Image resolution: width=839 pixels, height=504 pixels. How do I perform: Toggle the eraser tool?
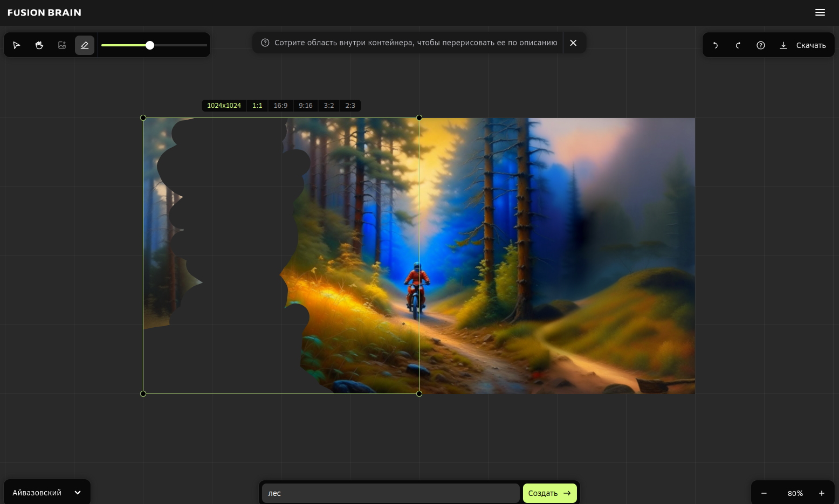[x=85, y=45]
